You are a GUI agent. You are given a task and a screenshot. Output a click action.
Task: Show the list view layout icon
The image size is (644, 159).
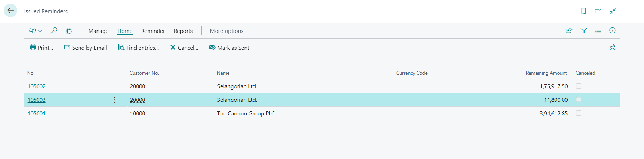click(598, 30)
